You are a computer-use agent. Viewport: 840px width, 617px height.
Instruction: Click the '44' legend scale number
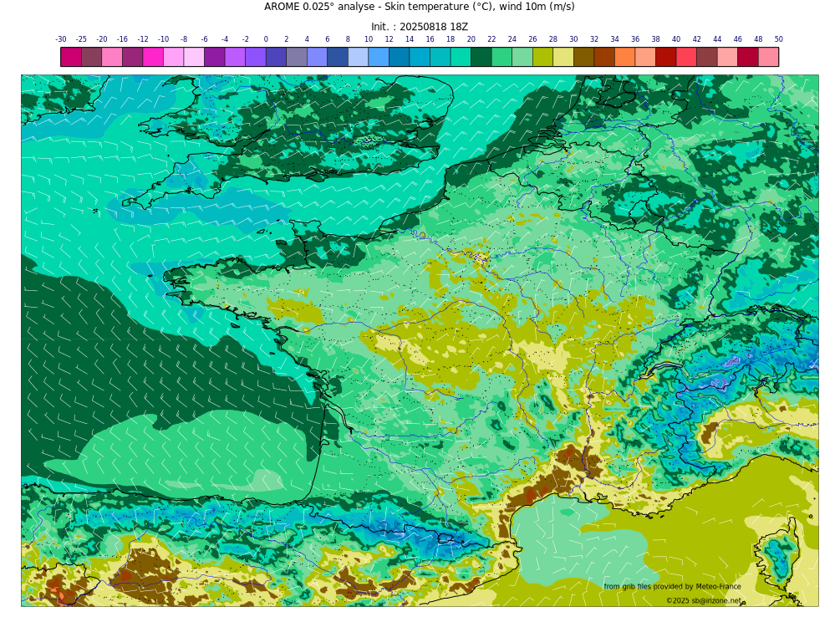(x=717, y=39)
